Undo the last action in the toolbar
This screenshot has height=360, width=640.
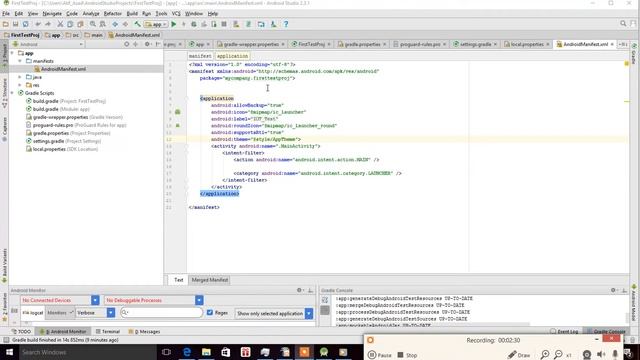pos(38,24)
